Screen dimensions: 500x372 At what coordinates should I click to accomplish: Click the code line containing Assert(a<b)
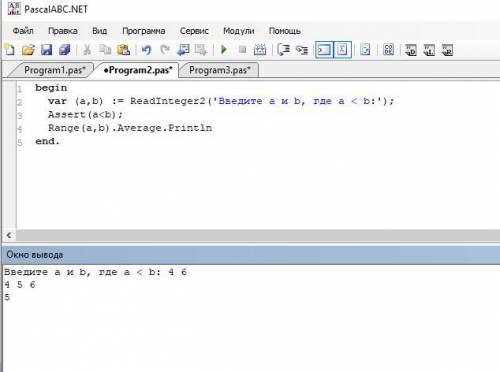coord(85,115)
